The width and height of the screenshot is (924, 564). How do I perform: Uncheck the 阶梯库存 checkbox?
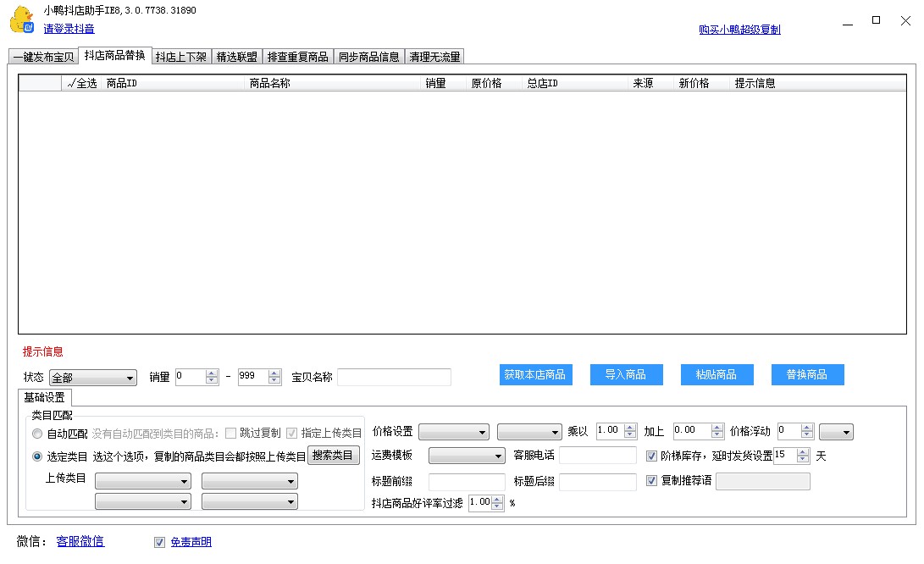tap(651, 456)
